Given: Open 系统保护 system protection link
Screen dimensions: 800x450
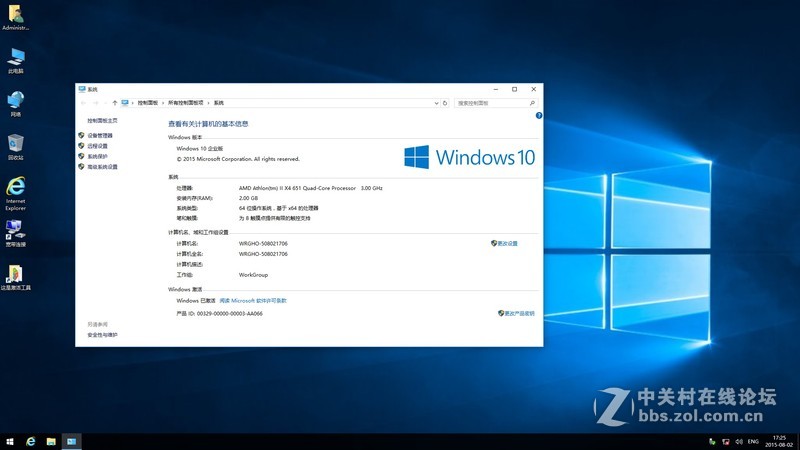Looking at the screenshot, I should coord(97,157).
